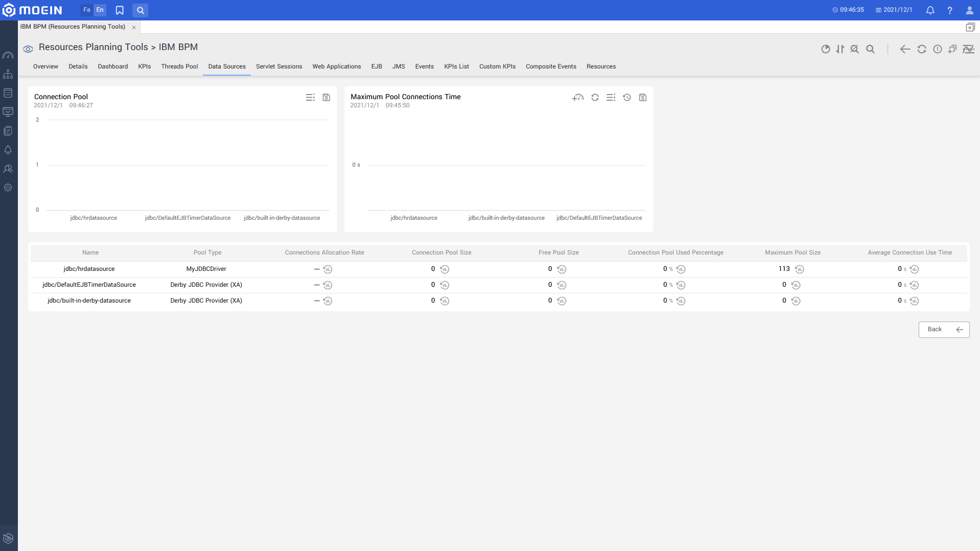Open the KPIs List tab
Viewport: 980px width, 551px height.
click(x=457, y=66)
